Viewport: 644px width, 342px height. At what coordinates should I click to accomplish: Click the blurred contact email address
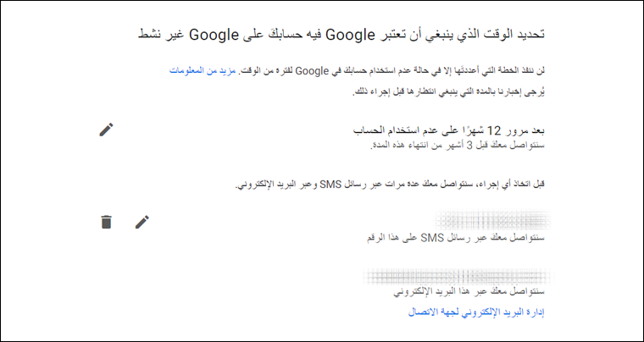[452, 275]
